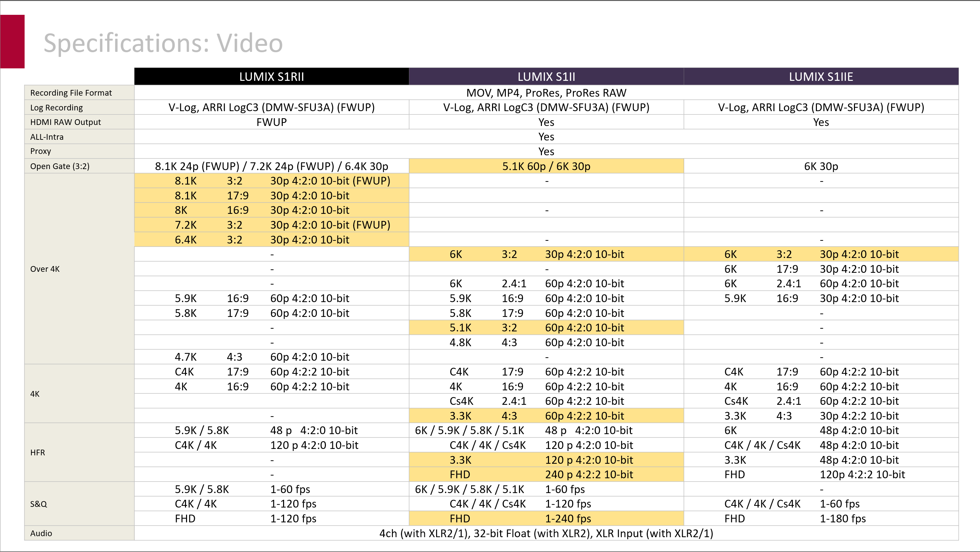Click 'C4K / 4K 1-120 fps' S&Q row
This screenshot has height=552, width=980.
point(272,504)
